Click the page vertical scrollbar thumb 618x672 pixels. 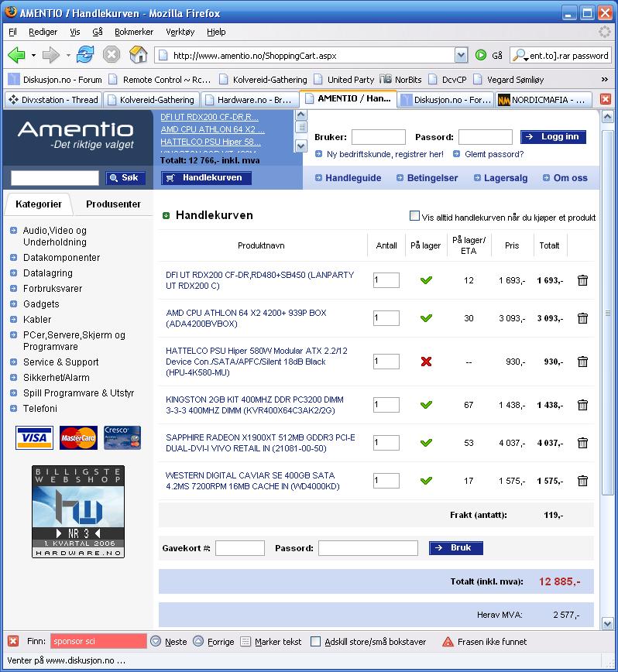608,313
